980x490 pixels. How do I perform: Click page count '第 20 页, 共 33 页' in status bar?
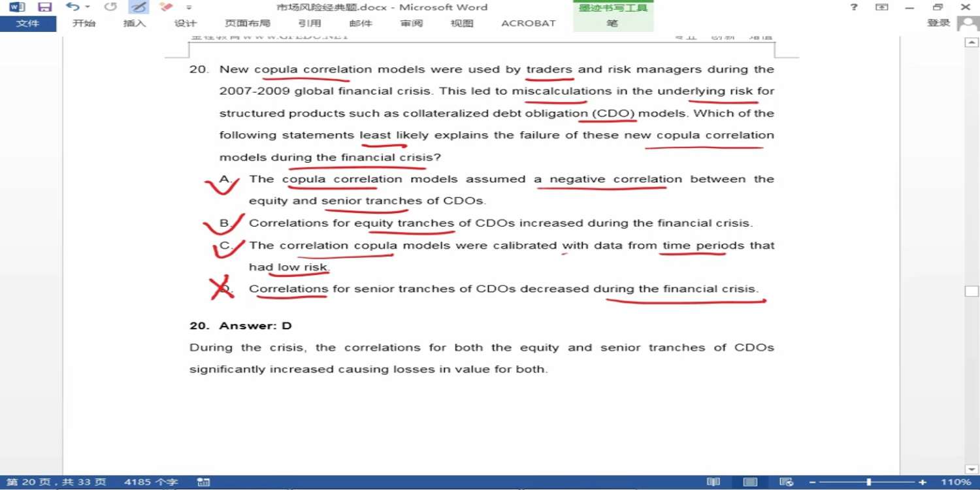click(56, 482)
